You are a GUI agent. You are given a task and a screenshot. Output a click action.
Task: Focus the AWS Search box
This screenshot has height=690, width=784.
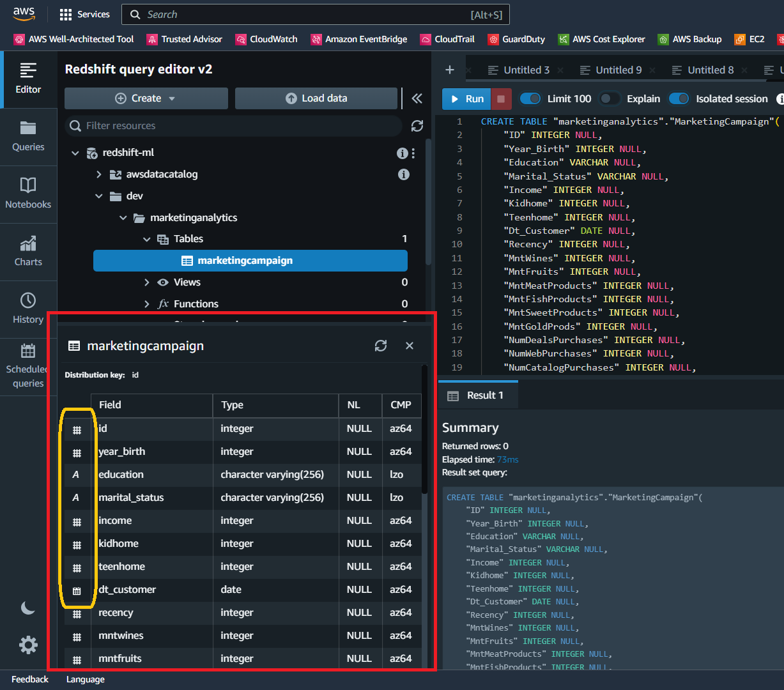click(316, 14)
